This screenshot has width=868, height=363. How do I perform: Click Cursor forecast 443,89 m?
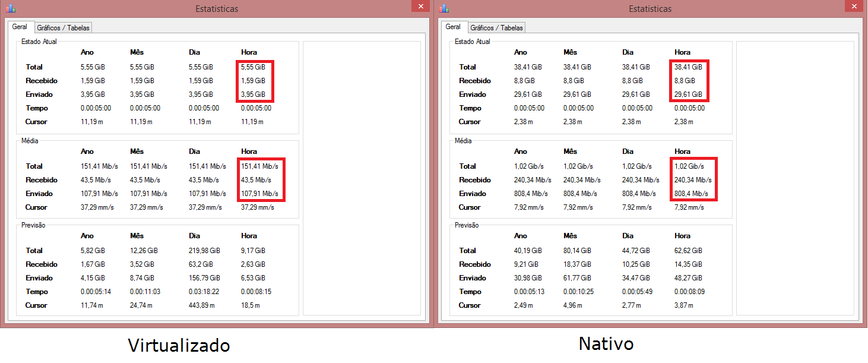click(x=202, y=305)
